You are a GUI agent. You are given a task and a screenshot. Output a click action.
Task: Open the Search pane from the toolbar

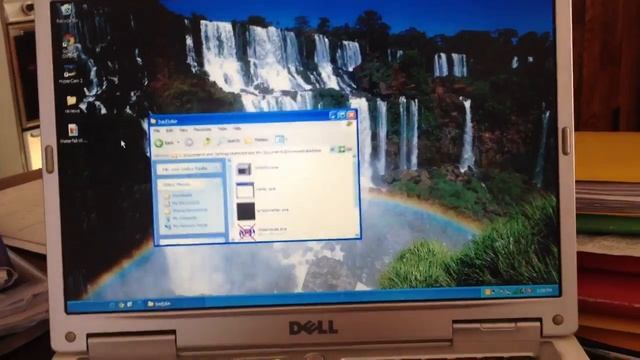click(x=229, y=141)
